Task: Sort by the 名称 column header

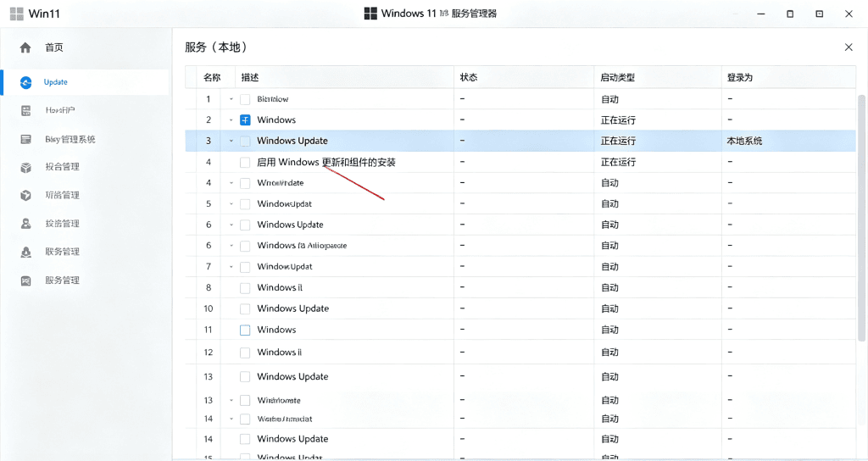Action: [212, 77]
